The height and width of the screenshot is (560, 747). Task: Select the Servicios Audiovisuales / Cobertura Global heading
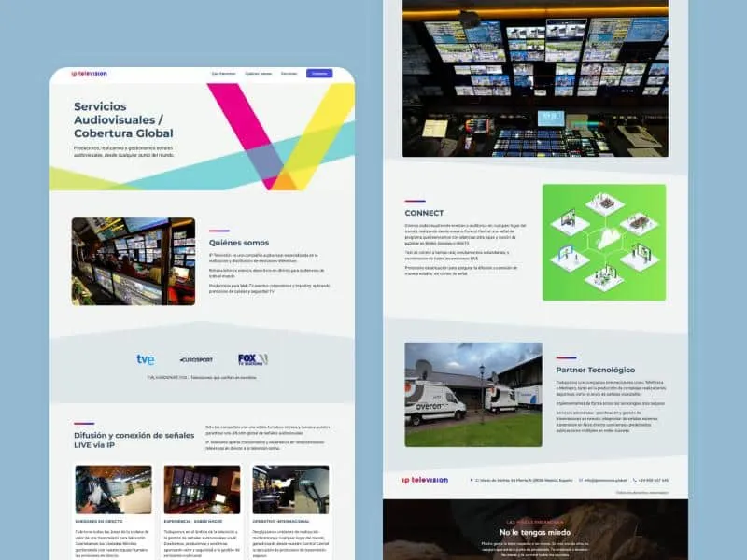point(123,120)
